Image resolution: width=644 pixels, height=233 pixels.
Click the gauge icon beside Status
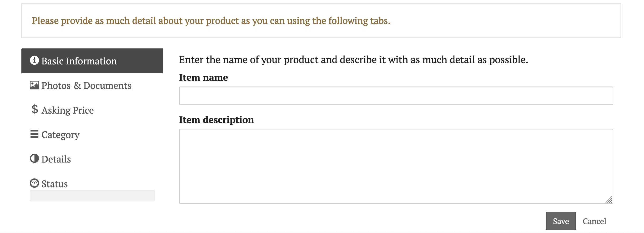(x=34, y=183)
